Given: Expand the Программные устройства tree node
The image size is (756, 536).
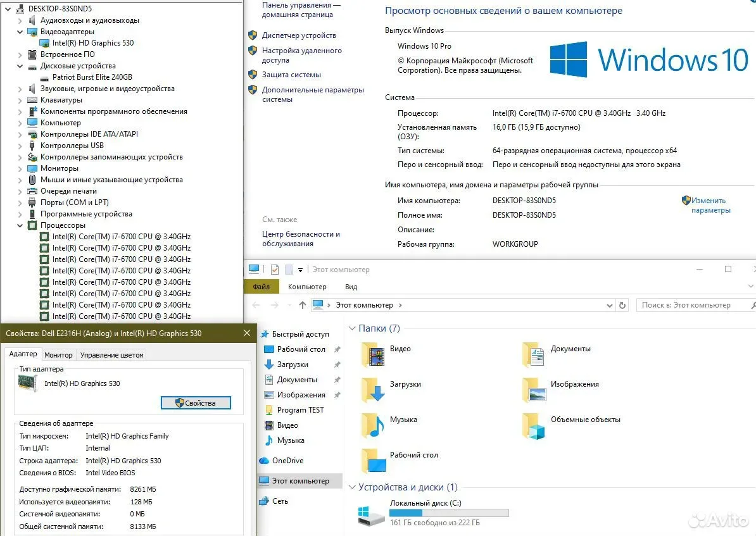Looking at the screenshot, I should [20, 214].
